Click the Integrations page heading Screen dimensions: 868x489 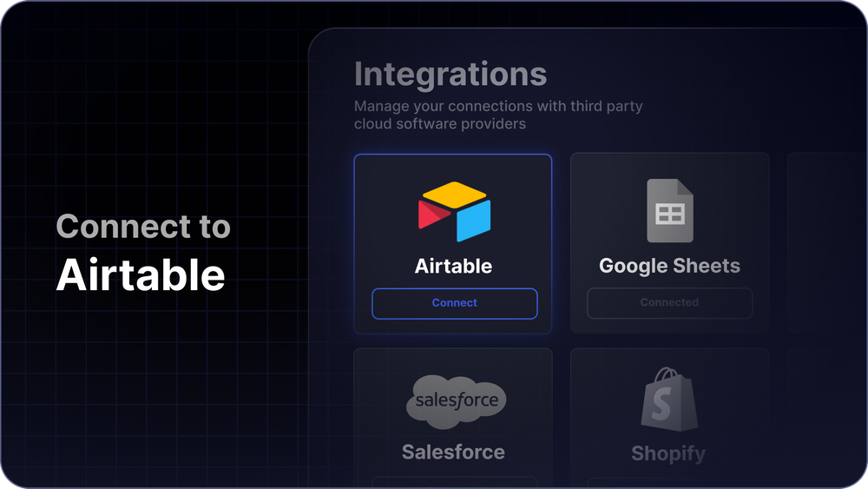tap(450, 75)
